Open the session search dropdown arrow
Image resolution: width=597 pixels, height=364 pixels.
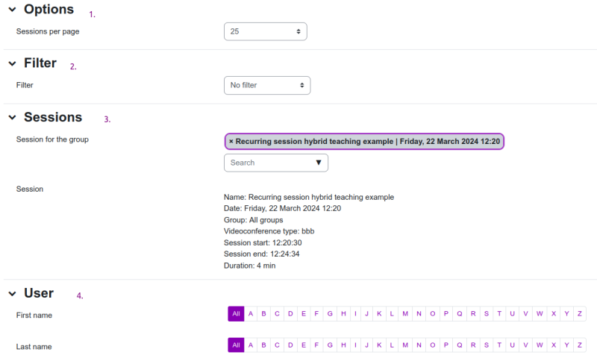pos(319,163)
